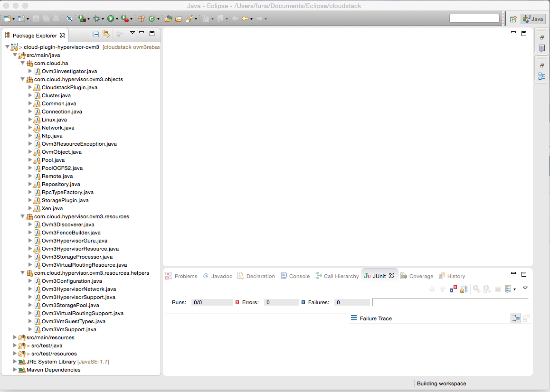Click the Search flashlight toolbar icon
Viewport: 550px width, 392px height.
point(190,19)
